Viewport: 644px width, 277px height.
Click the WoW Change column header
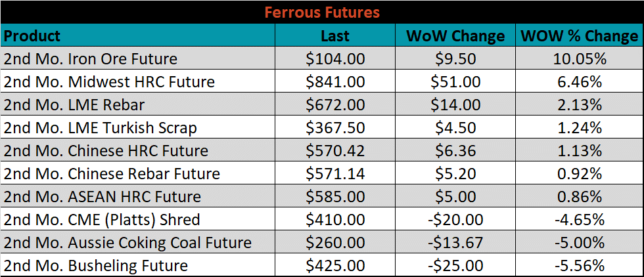[x=455, y=35]
